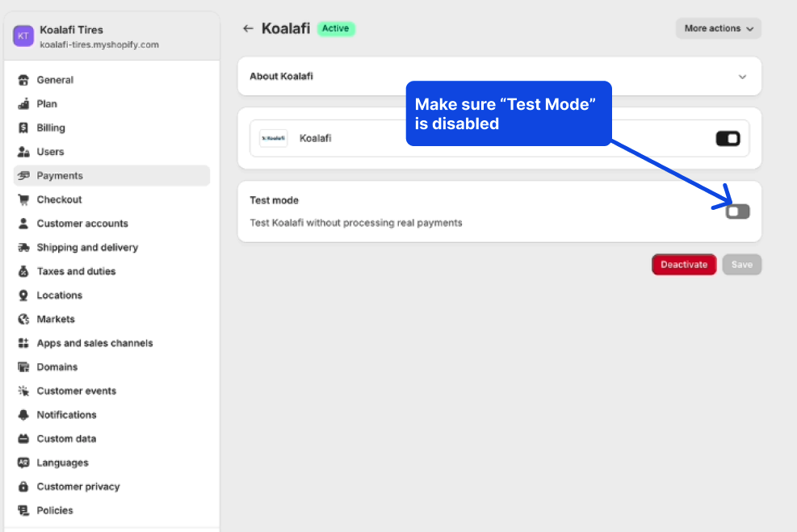Select Checkout in settings sidebar
The width and height of the screenshot is (797, 532).
pyautogui.click(x=111, y=199)
